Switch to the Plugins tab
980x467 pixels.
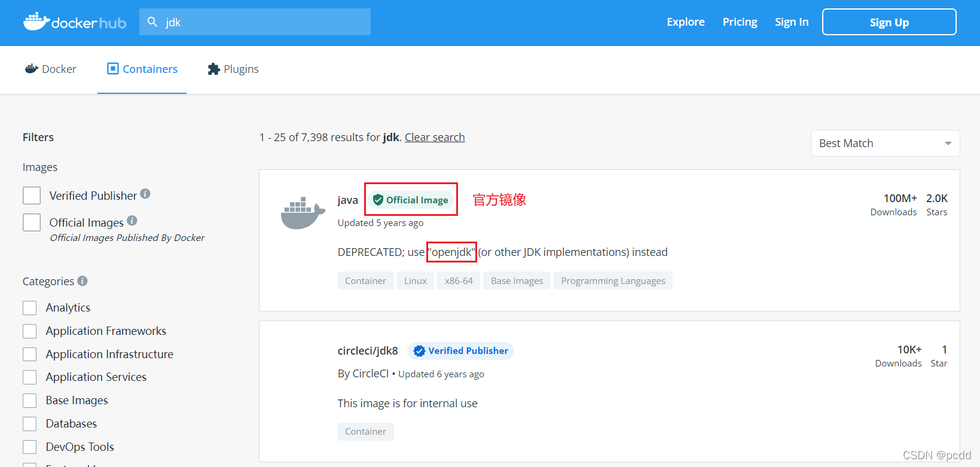click(x=233, y=69)
